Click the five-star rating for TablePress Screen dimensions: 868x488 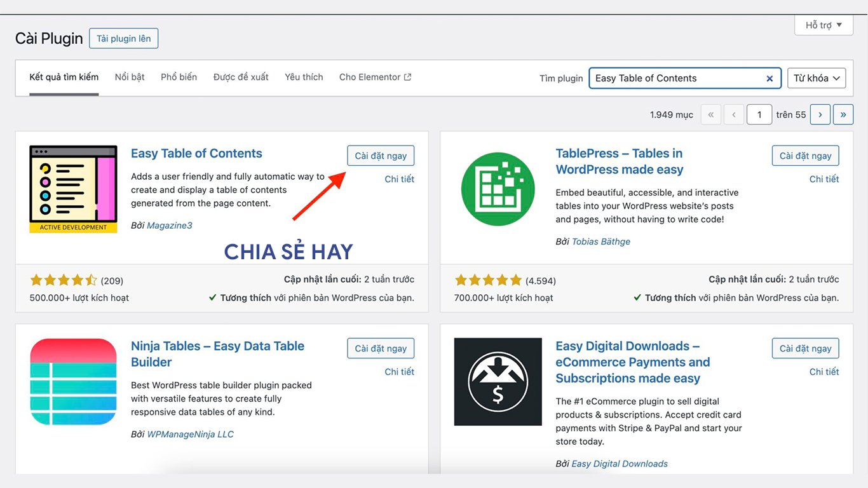pyautogui.click(x=488, y=280)
